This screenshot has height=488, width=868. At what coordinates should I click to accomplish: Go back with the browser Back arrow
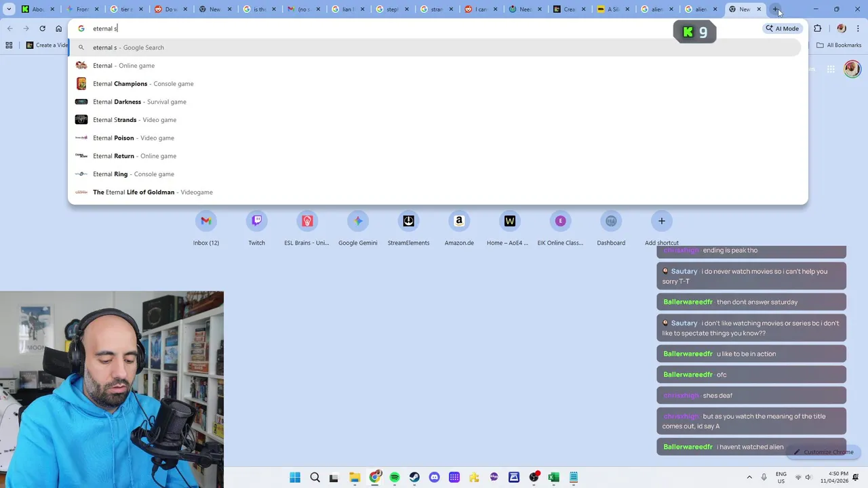click(9, 28)
